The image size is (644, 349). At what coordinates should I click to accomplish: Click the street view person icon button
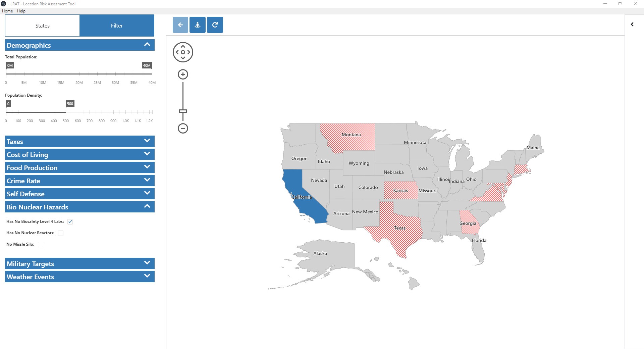[198, 25]
